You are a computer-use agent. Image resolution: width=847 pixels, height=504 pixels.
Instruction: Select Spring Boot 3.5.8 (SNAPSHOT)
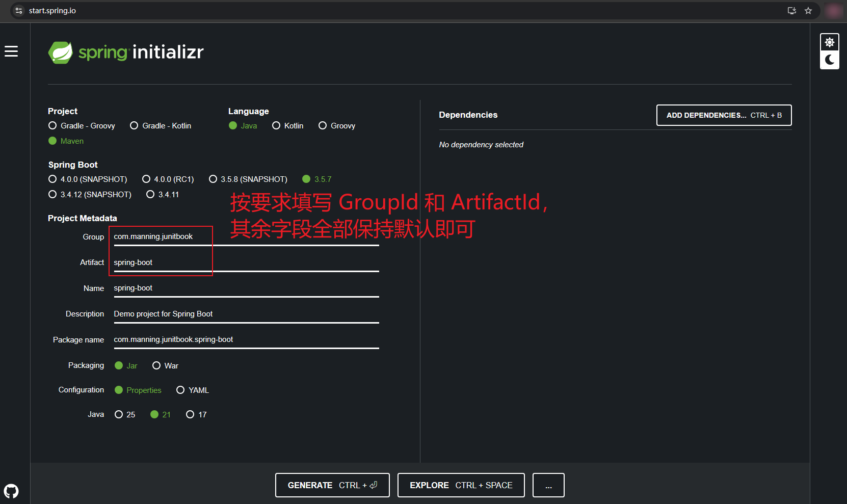248,179
